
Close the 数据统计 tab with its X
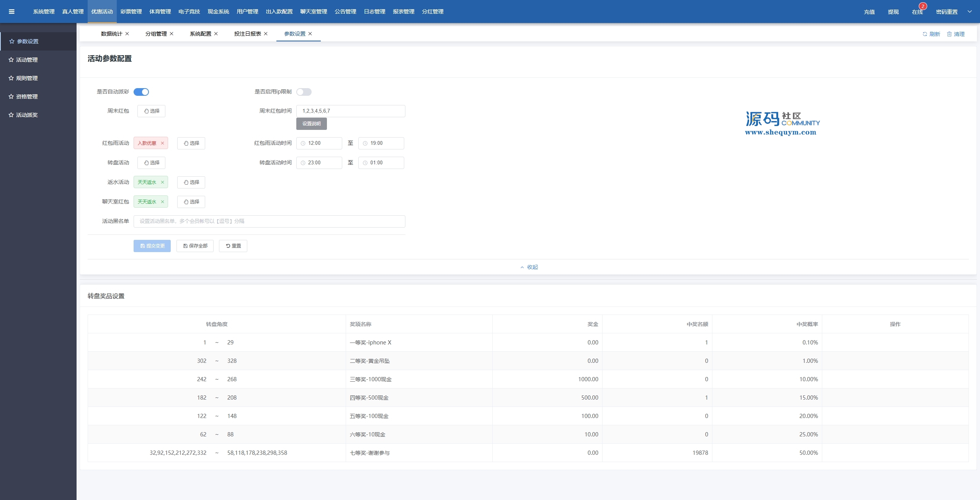(x=127, y=34)
